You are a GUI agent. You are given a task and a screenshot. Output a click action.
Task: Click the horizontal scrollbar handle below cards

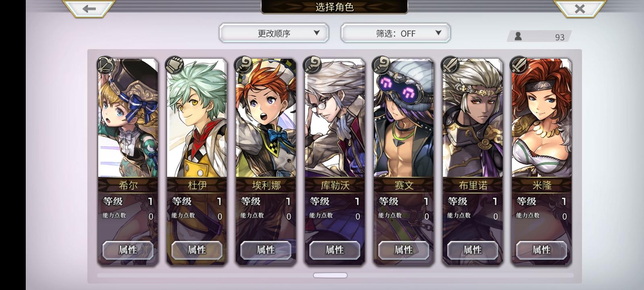(330, 275)
